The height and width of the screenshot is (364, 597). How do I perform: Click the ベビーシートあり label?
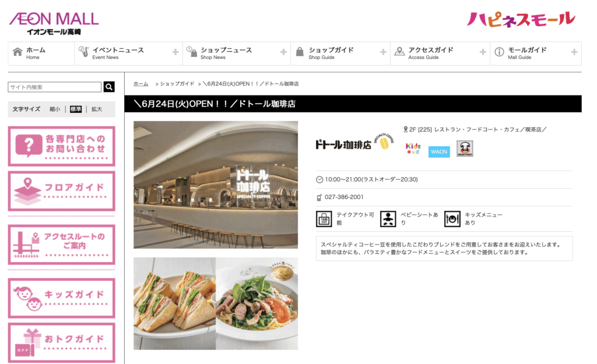(x=419, y=219)
